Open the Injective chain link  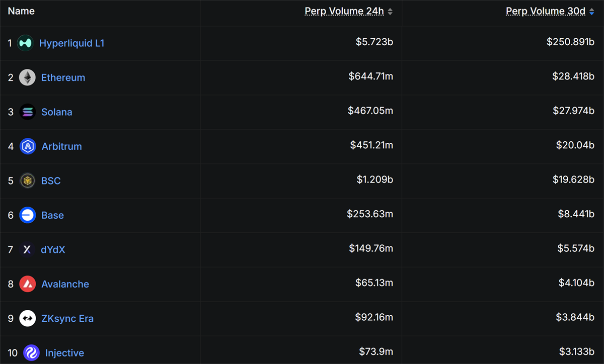pos(64,353)
